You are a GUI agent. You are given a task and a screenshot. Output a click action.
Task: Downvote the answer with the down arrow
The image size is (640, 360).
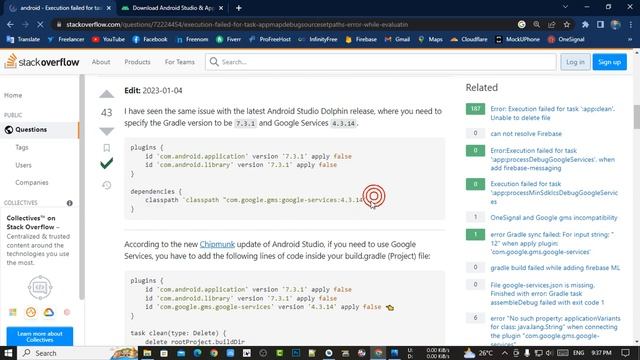(x=107, y=131)
